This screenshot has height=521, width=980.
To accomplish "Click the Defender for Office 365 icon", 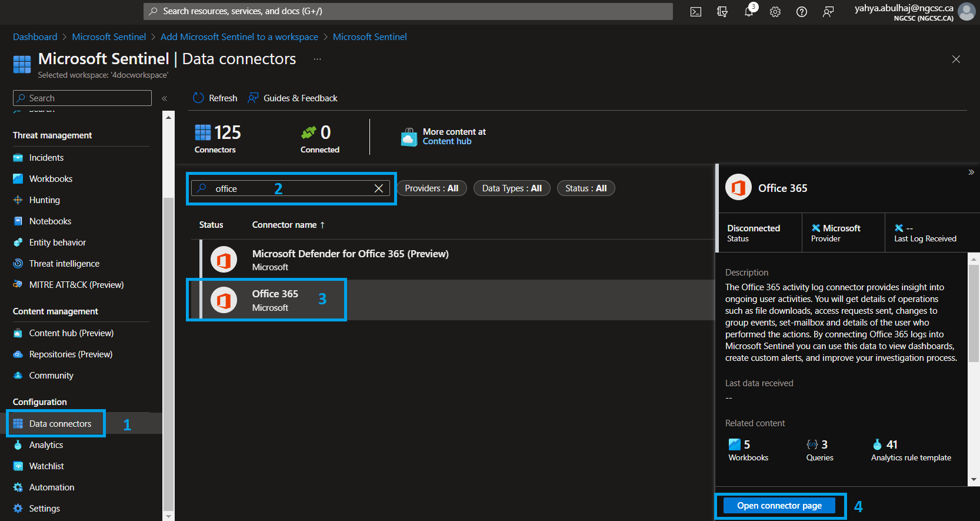I will point(224,260).
